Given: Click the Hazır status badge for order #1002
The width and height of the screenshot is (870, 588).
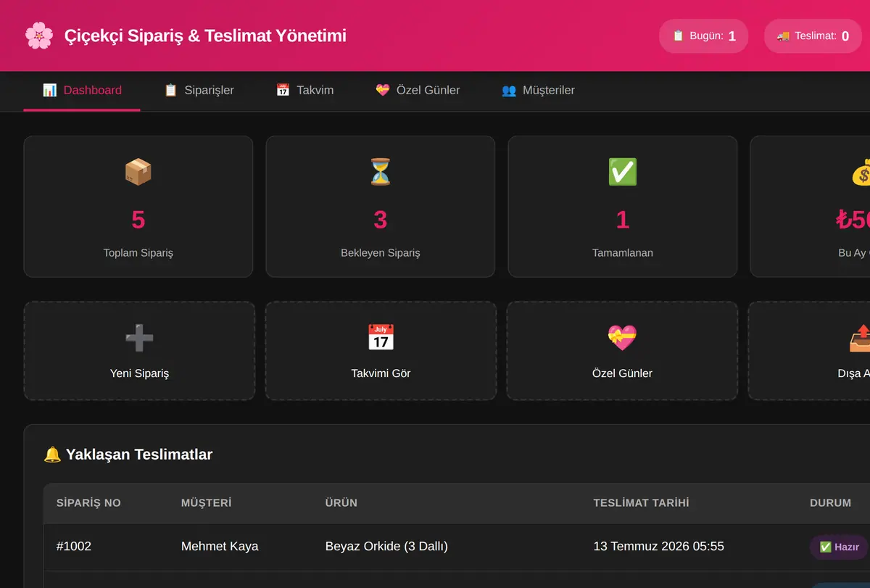Looking at the screenshot, I should pos(840,547).
